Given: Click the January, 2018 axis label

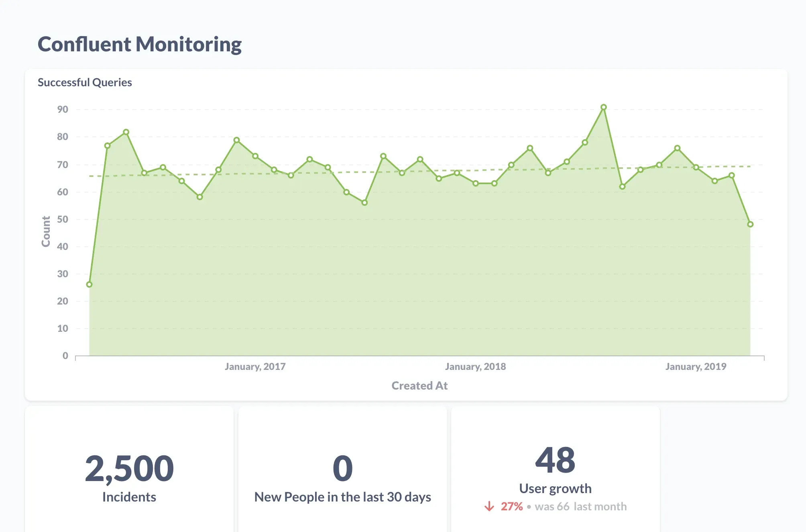Looking at the screenshot, I should [476, 366].
